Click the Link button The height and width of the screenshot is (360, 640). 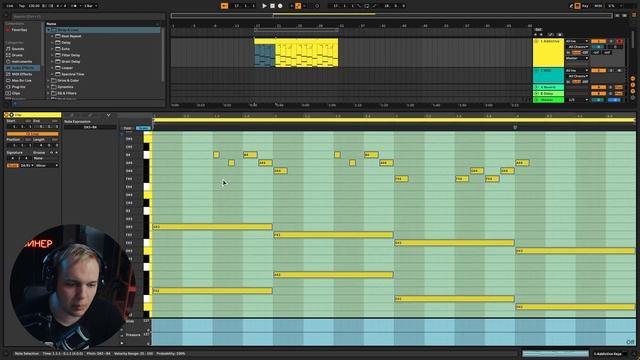(x=9, y=6)
